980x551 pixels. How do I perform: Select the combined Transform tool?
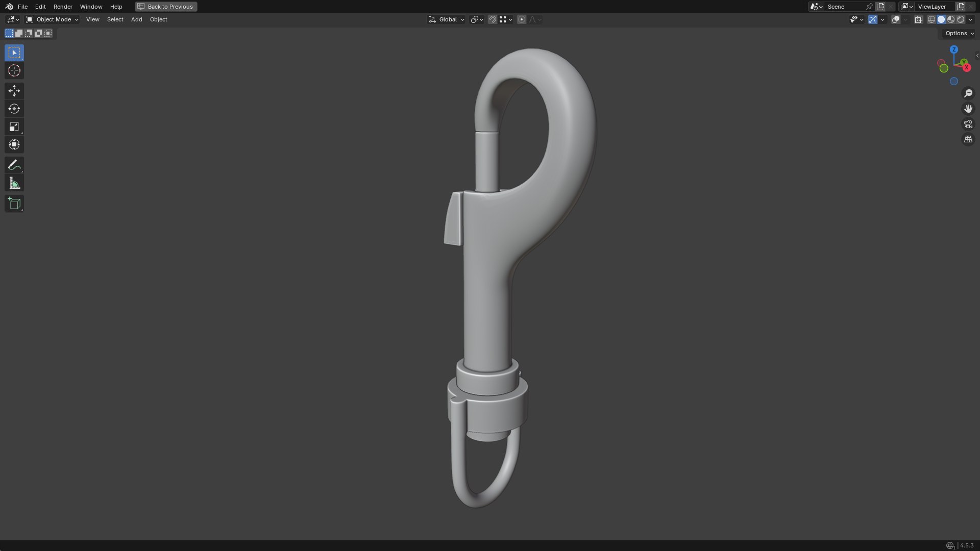[x=14, y=144]
